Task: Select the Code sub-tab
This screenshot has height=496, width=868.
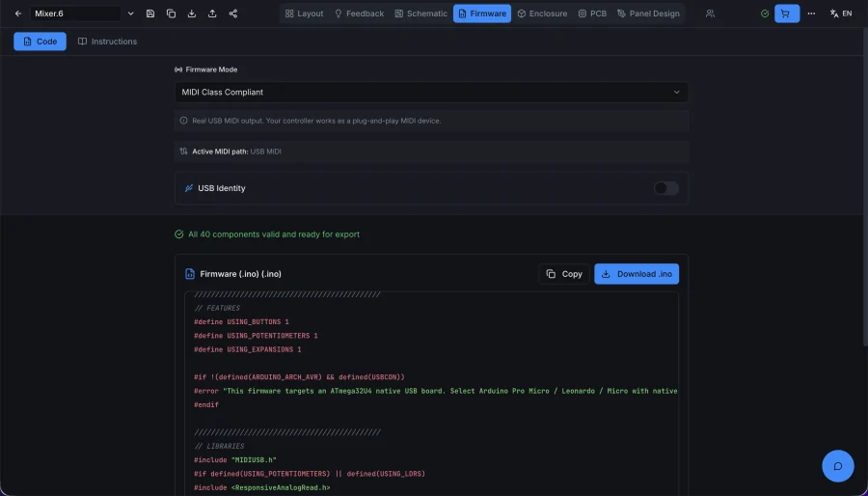Action: pos(40,41)
